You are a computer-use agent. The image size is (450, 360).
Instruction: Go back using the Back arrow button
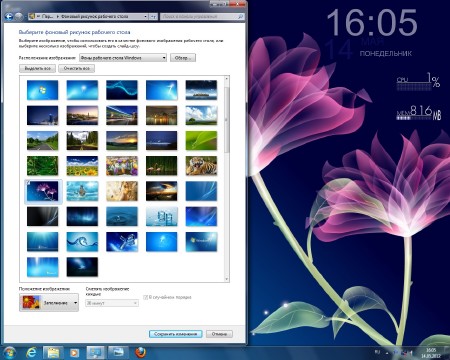[x=9, y=16]
